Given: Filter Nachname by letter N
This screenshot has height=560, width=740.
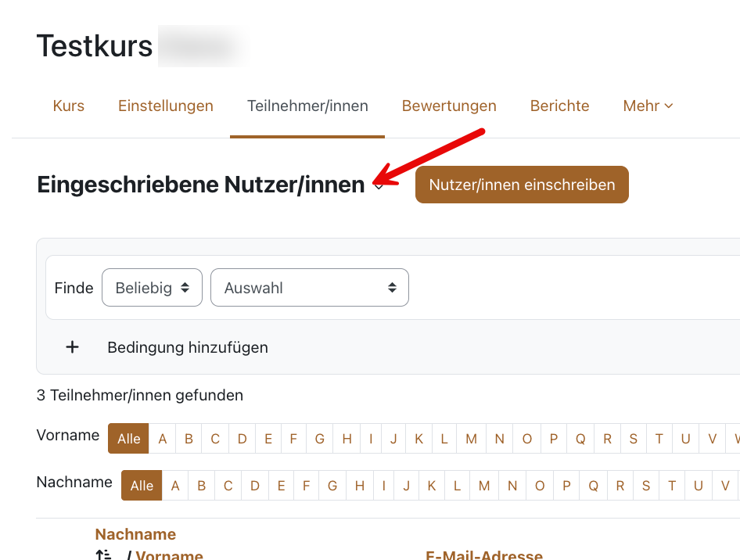Looking at the screenshot, I should 512,486.
